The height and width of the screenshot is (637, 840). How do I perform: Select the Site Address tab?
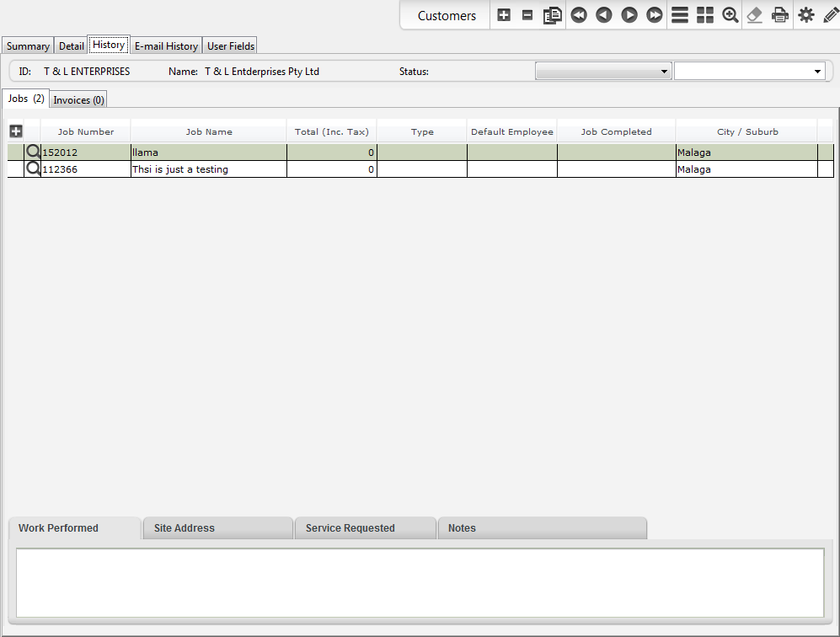pos(217,528)
